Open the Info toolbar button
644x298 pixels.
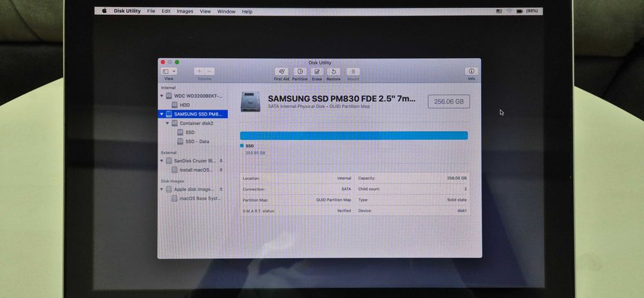click(471, 71)
